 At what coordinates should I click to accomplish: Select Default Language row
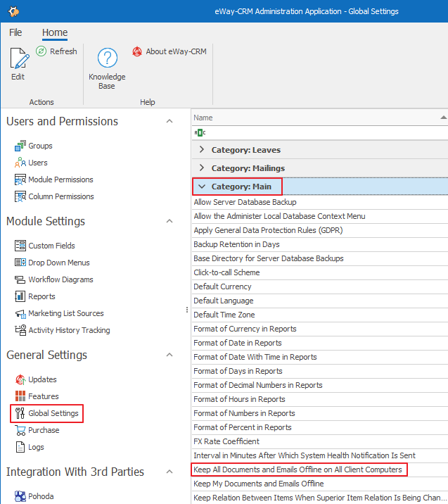320,301
